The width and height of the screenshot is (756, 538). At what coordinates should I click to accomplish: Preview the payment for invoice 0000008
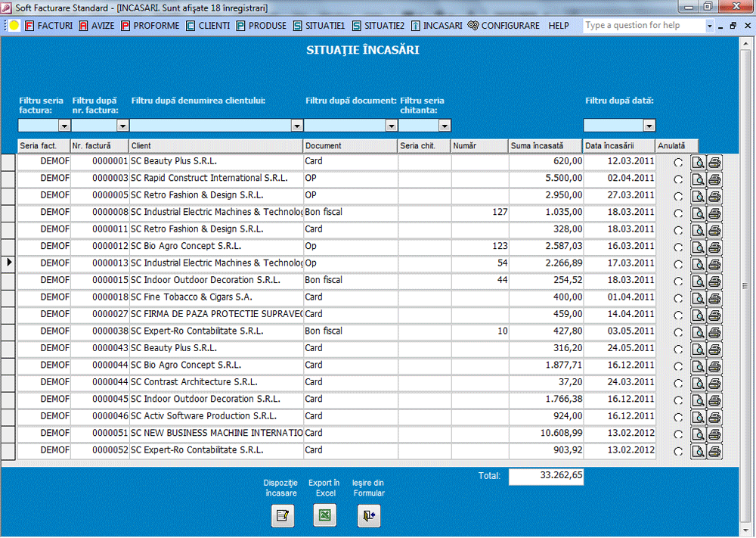[x=698, y=213]
